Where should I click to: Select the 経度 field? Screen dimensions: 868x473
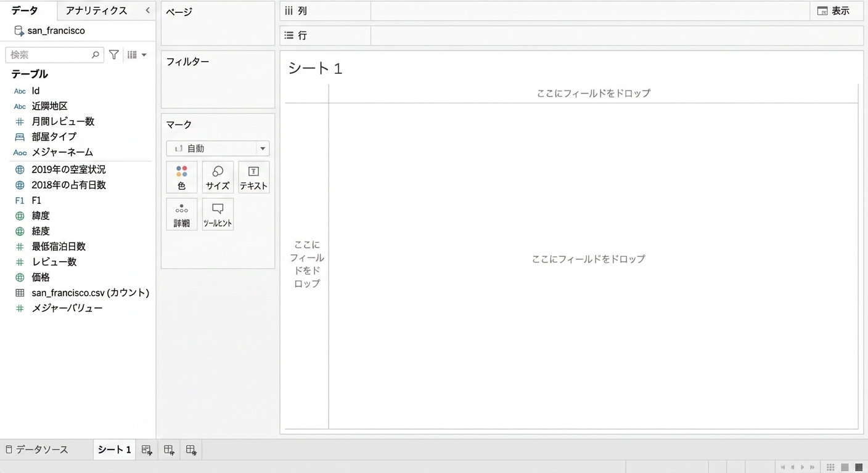pyautogui.click(x=41, y=232)
